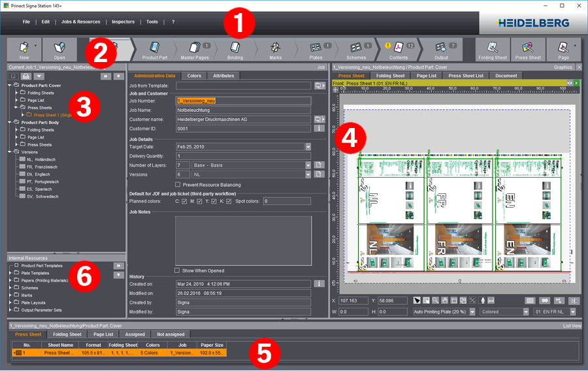Select the Schemes workflow step
This screenshot has height=371, width=588.
pyautogui.click(x=357, y=48)
